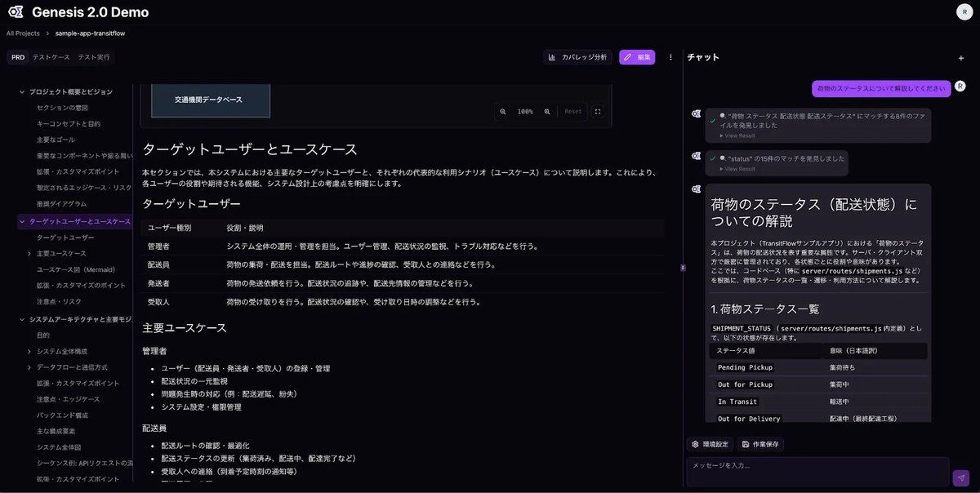Click the 発送者 cell in the user table
980x493 pixels.
tap(159, 283)
